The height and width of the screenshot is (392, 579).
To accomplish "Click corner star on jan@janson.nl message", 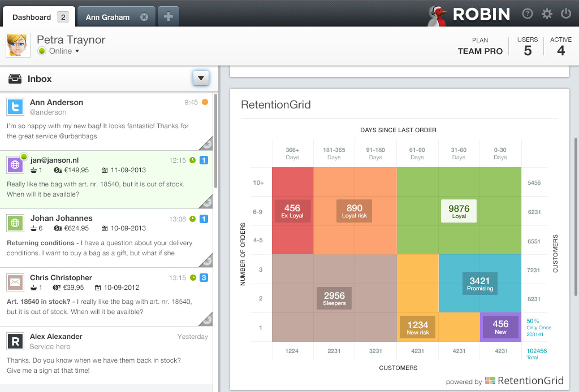I will (x=208, y=202).
